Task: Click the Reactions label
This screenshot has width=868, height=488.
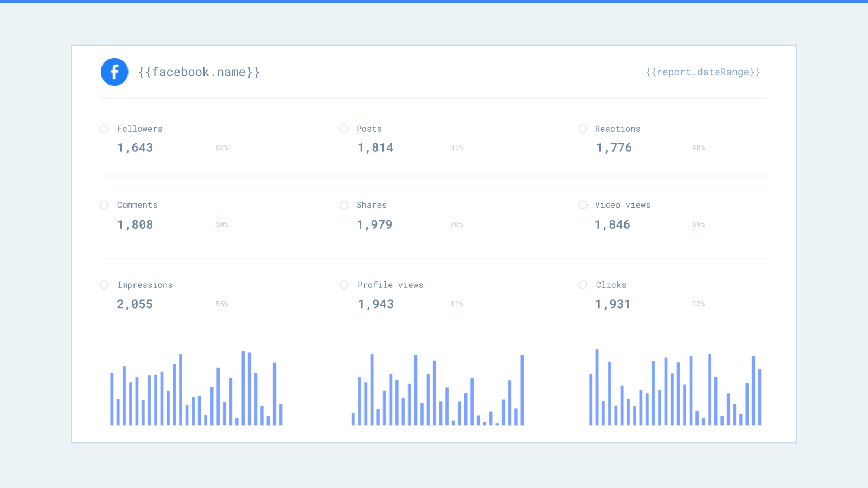Action: click(x=617, y=129)
